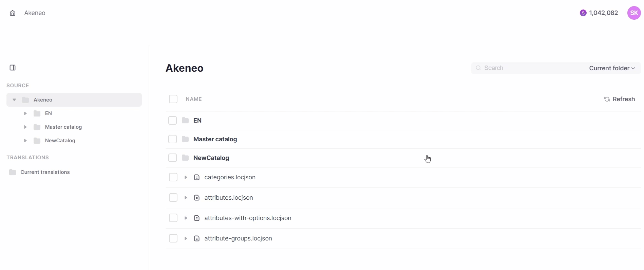Click the attribute-groups.locjson file name
Screen dimensions: 644x270
(x=238, y=238)
